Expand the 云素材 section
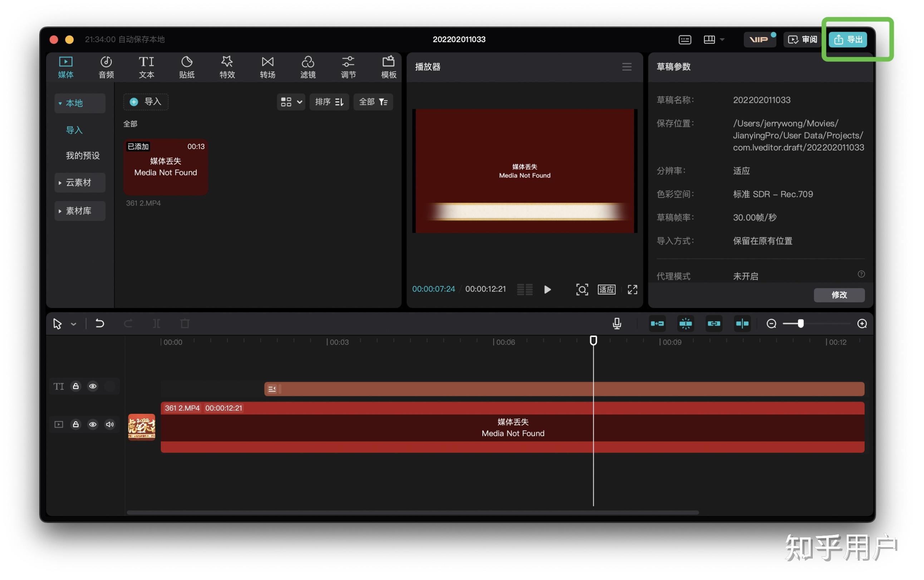Image resolution: width=924 pixels, height=580 pixels. pyautogui.click(x=80, y=183)
